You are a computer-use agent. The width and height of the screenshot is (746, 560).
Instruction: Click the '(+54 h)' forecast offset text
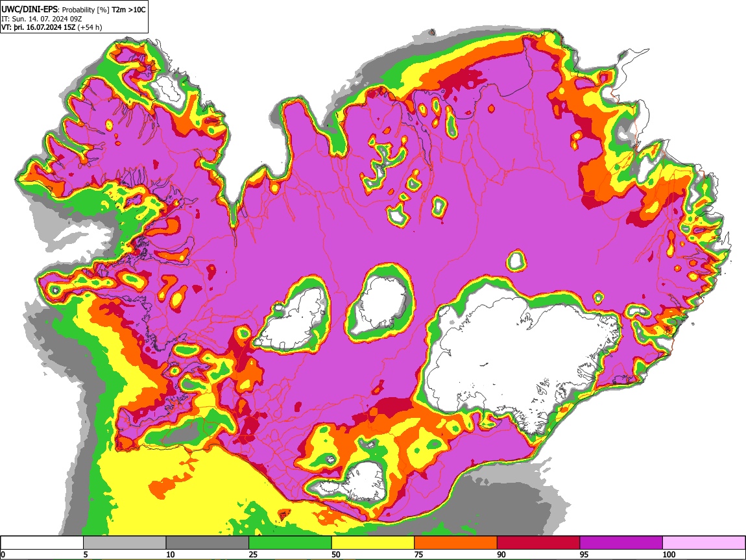(90, 27)
